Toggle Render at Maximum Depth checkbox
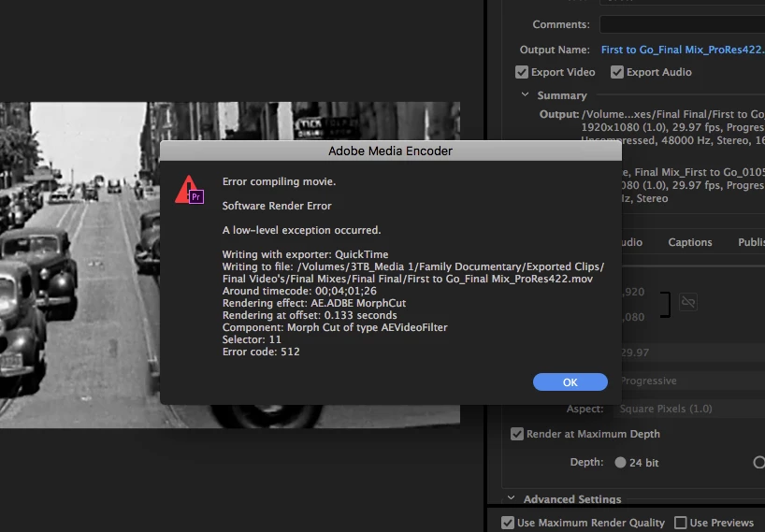This screenshot has height=532, width=765. click(516, 434)
